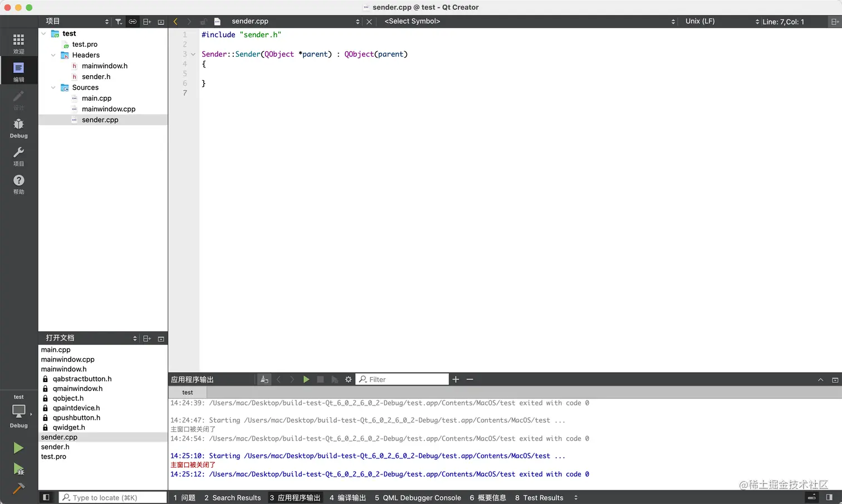Open the 打开文档 panel selector dropdown

pyautogui.click(x=91, y=338)
